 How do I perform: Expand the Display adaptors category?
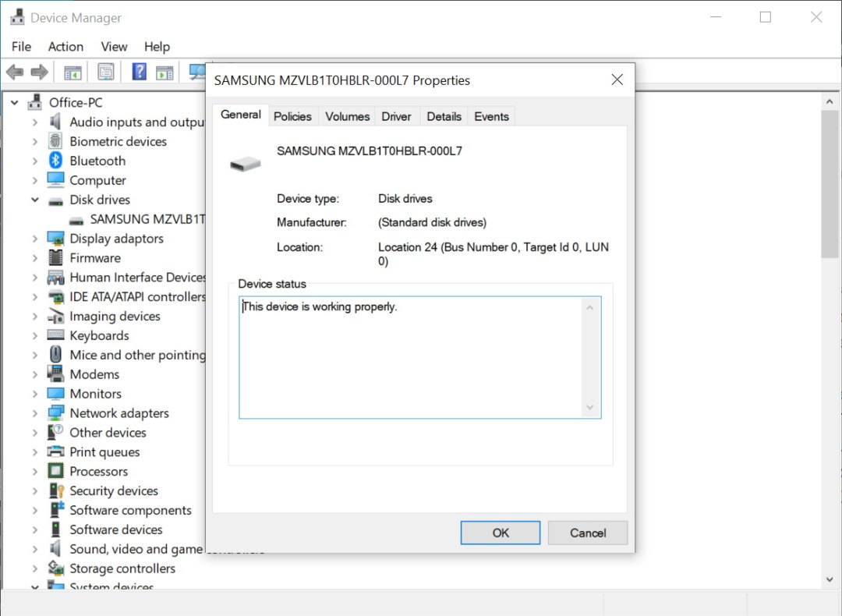pos(35,239)
